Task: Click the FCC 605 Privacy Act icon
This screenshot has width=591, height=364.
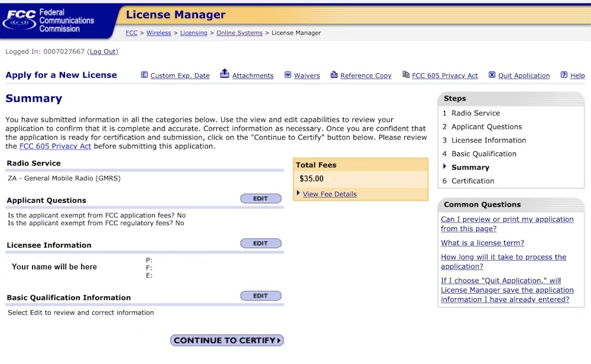Action: tap(405, 75)
